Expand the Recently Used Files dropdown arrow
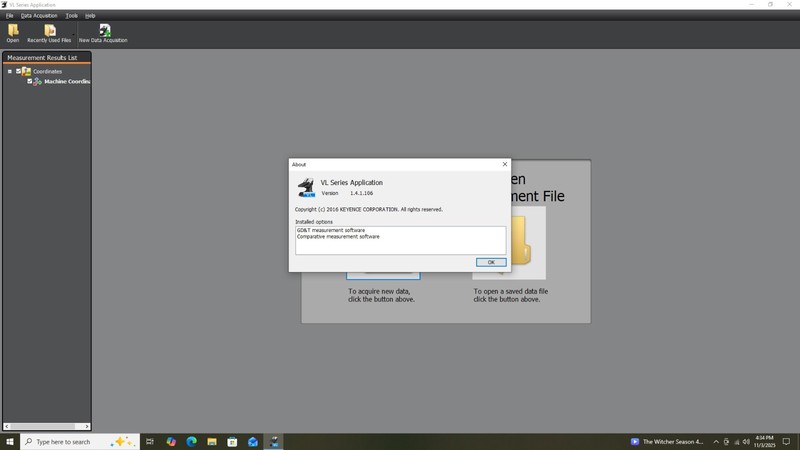The width and height of the screenshot is (800, 450). tap(73, 34)
